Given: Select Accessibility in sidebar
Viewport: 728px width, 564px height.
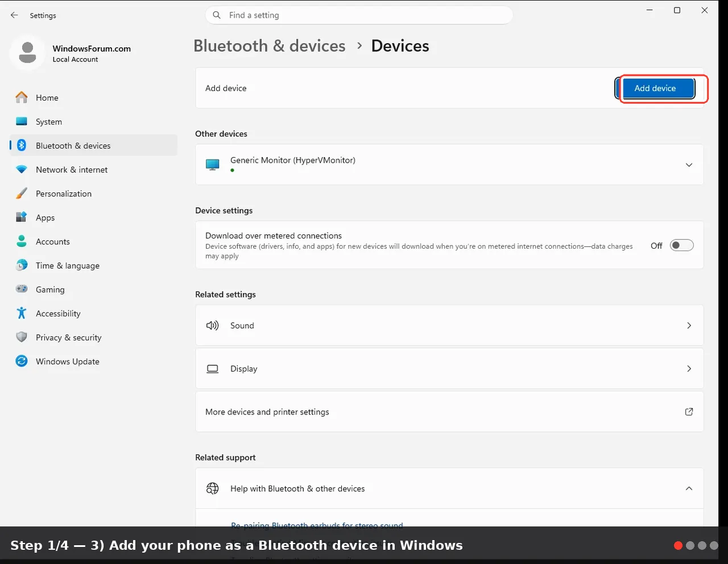Looking at the screenshot, I should click(x=94, y=313).
